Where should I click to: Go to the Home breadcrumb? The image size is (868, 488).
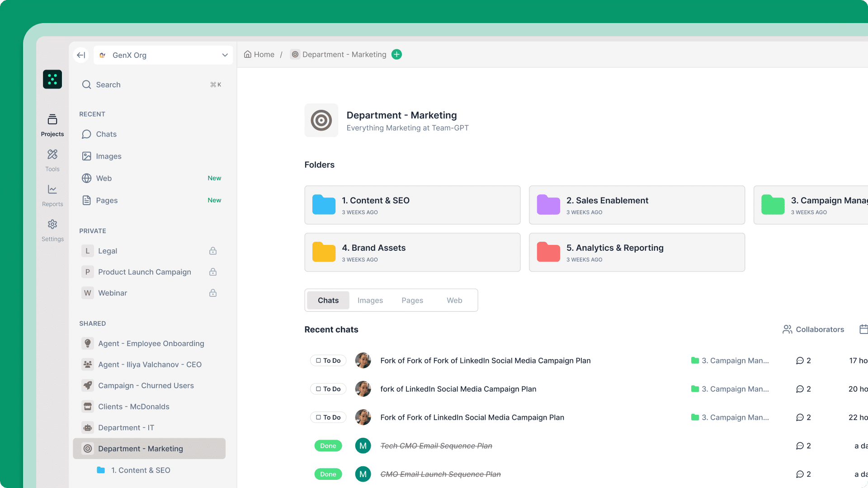coord(259,55)
